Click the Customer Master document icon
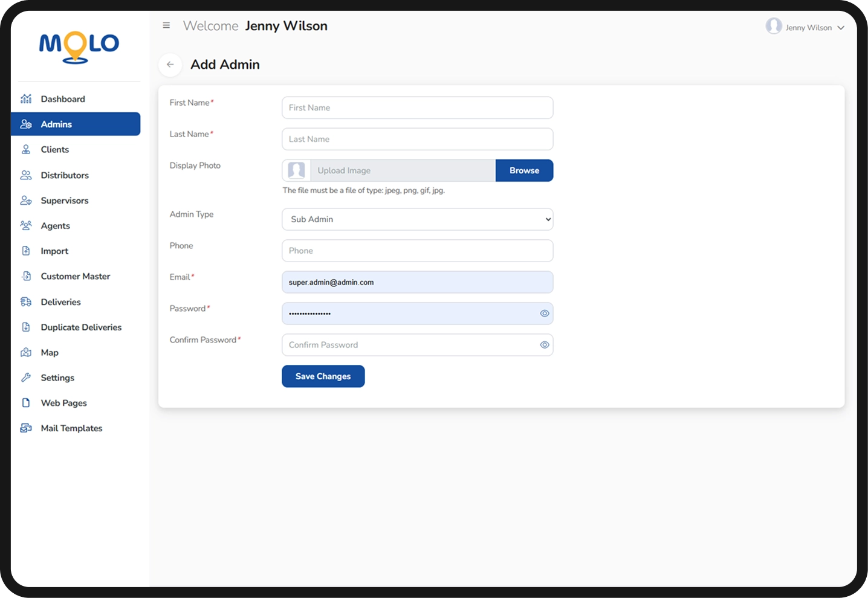This screenshot has height=598, width=868. (x=26, y=276)
